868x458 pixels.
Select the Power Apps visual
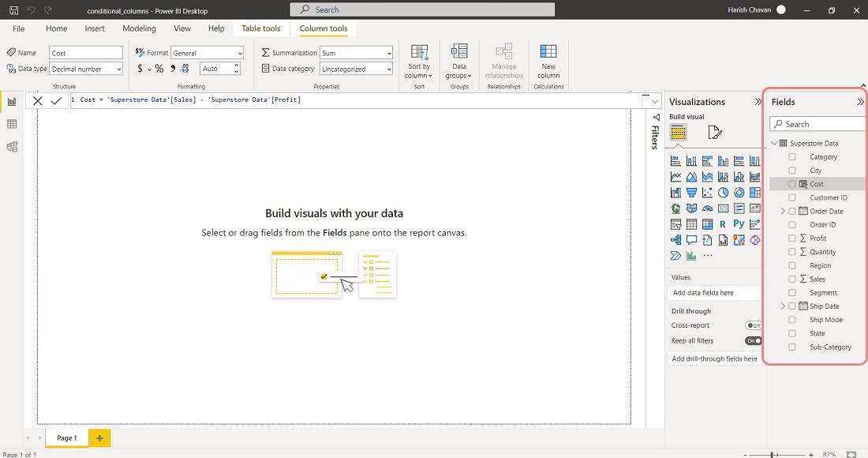pos(754,240)
